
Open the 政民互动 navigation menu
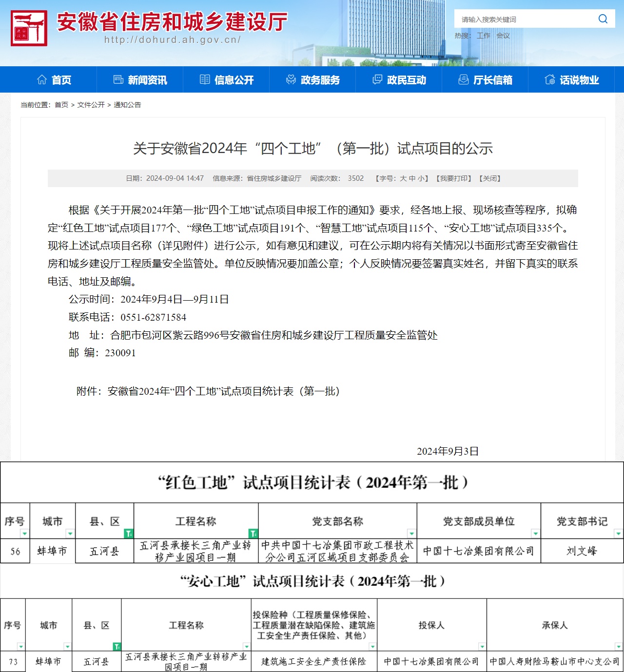coord(399,80)
